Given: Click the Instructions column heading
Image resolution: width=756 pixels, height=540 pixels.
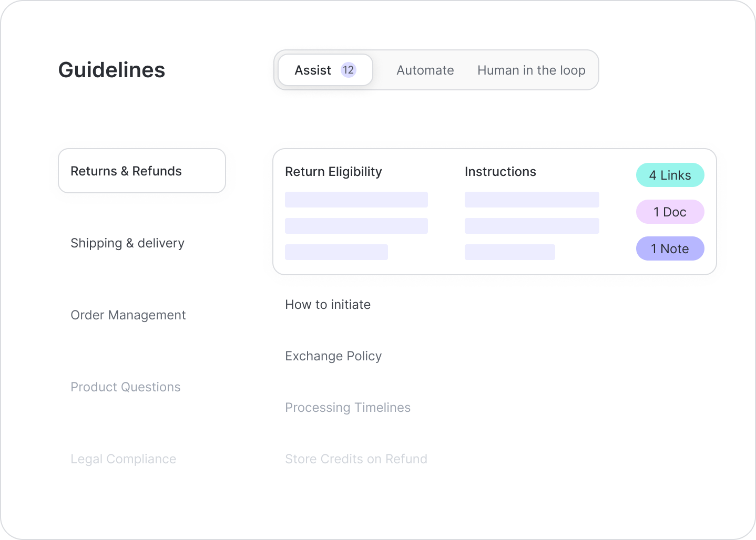Looking at the screenshot, I should [x=500, y=172].
